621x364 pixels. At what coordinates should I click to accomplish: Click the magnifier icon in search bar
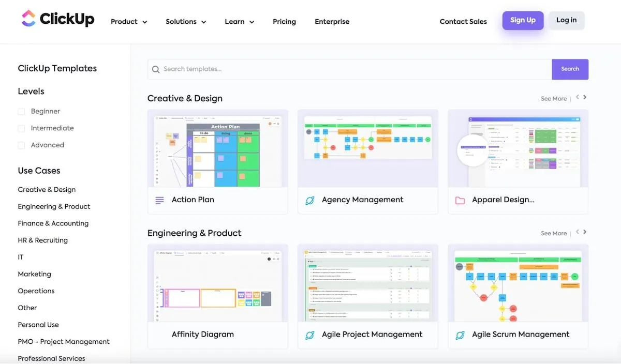pos(156,69)
